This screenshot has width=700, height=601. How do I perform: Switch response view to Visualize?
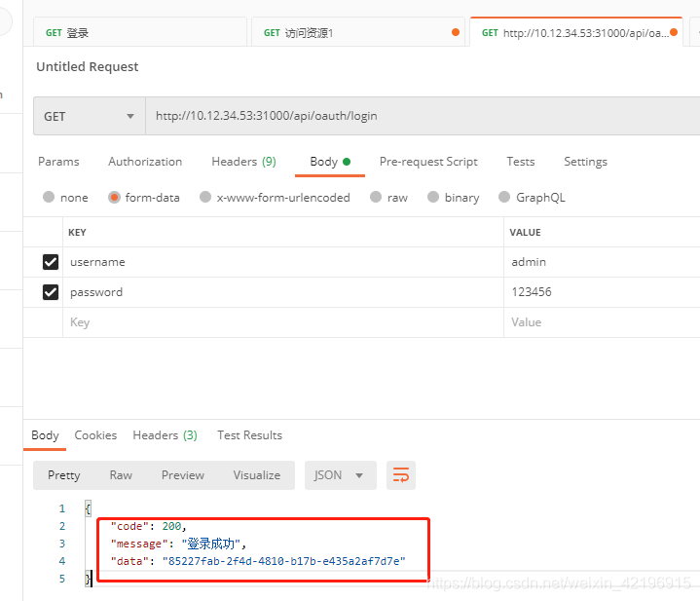(257, 475)
